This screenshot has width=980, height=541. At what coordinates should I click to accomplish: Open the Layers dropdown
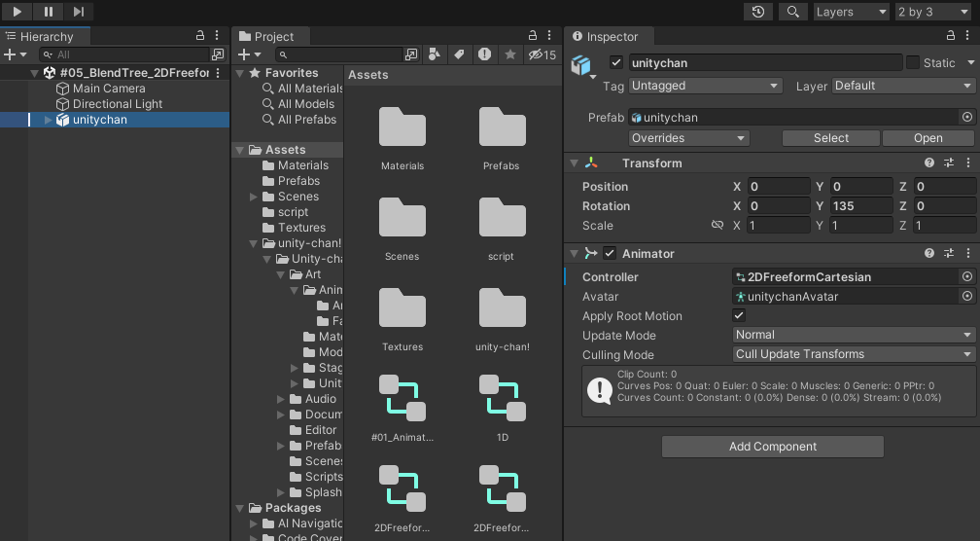pos(852,12)
